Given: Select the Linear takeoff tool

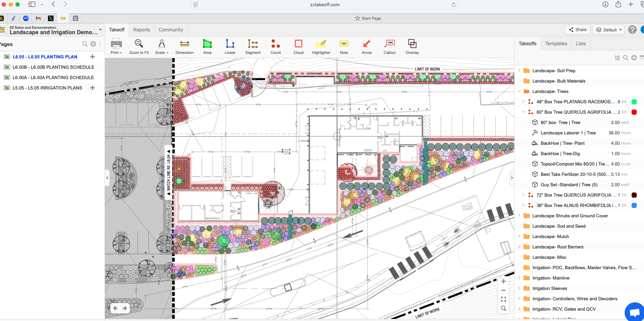Looking at the screenshot, I should click(230, 46).
